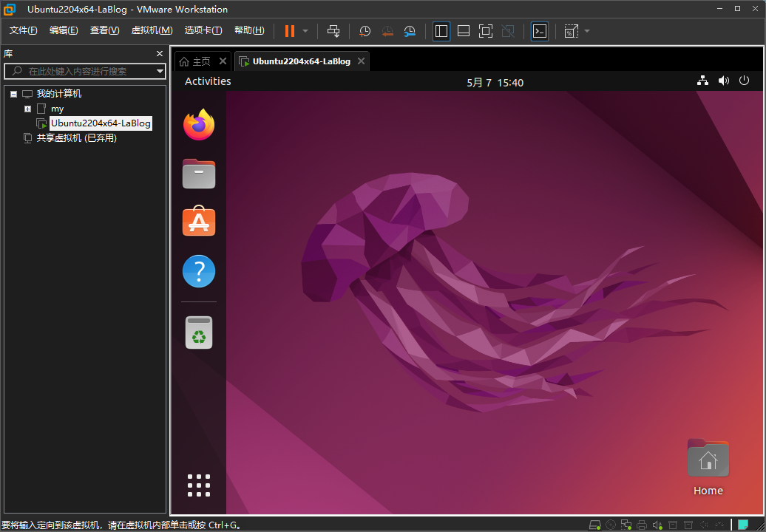
Task: Open the 编辑(E) menu
Action: coord(64,30)
